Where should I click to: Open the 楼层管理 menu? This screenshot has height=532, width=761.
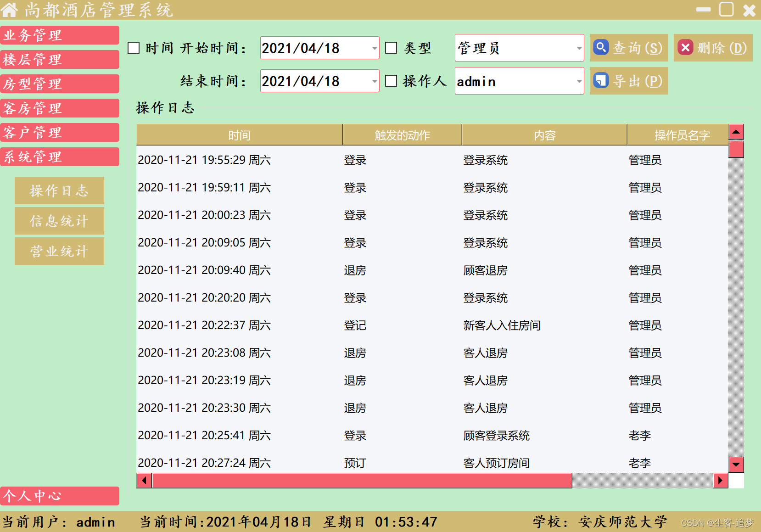coord(60,59)
